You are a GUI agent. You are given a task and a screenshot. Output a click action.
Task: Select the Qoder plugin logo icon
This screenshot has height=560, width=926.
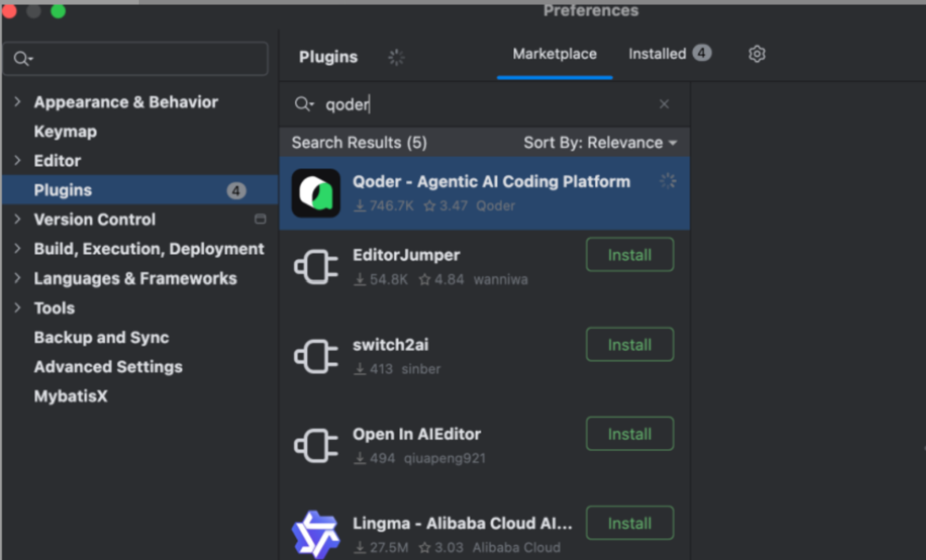pos(316,193)
